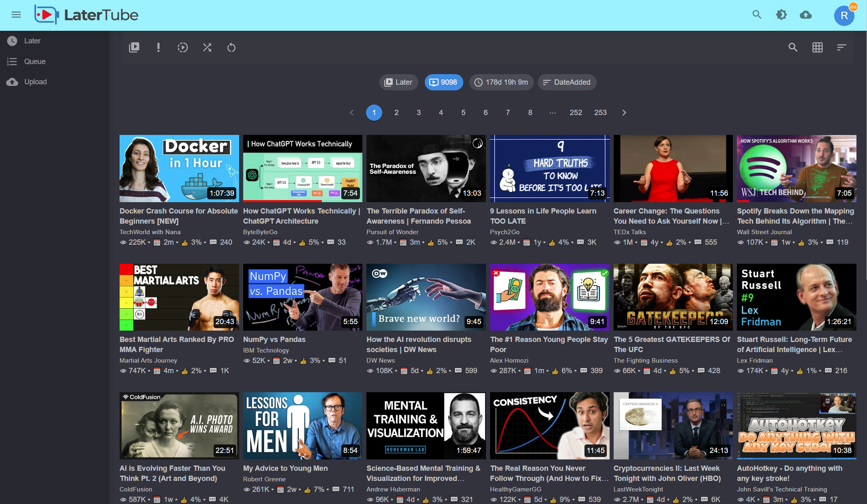Select page 1 in pagination
This screenshot has width=867, height=504.
[374, 113]
